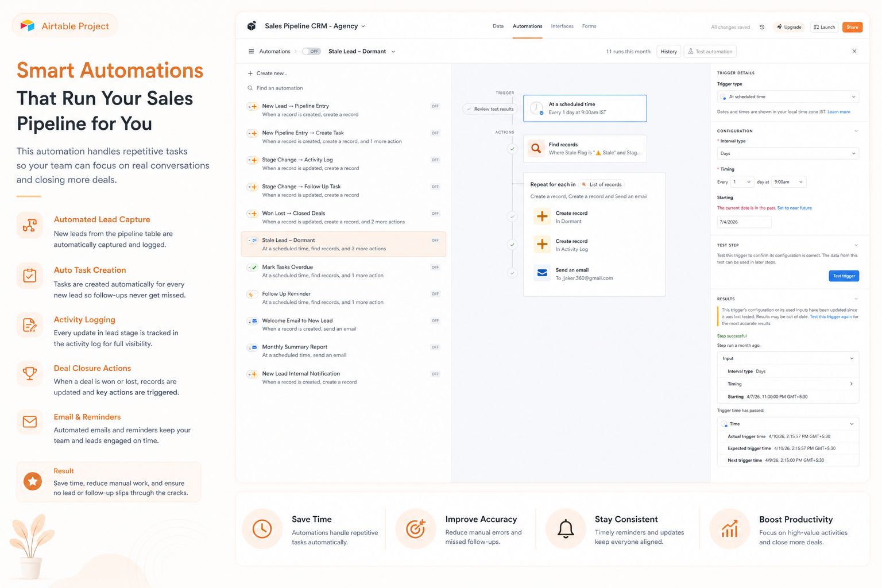Image resolution: width=882 pixels, height=588 pixels.
Task: Switch to the Data tab
Action: click(498, 26)
